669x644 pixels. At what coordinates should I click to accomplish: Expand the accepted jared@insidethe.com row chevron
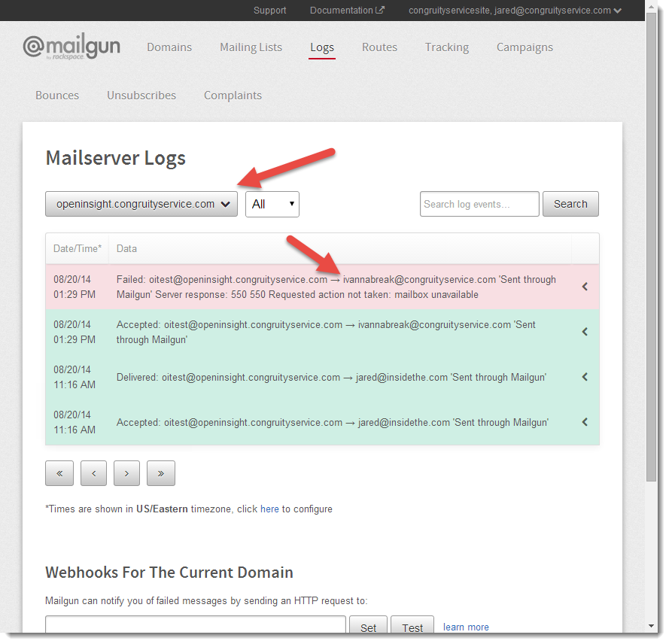[585, 422]
